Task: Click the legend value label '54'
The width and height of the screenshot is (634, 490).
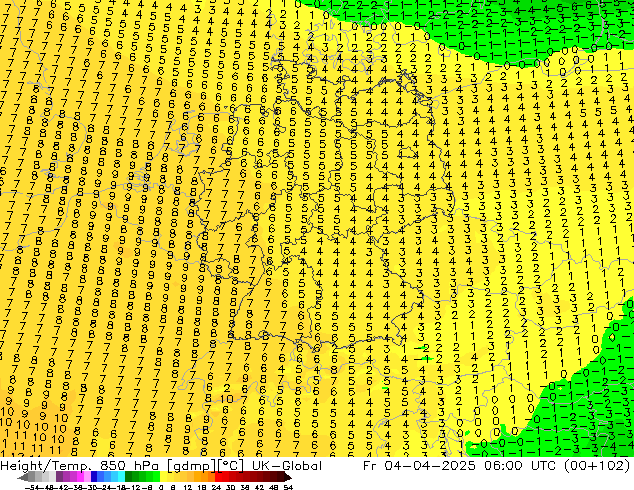Action: pyautogui.click(x=288, y=488)
